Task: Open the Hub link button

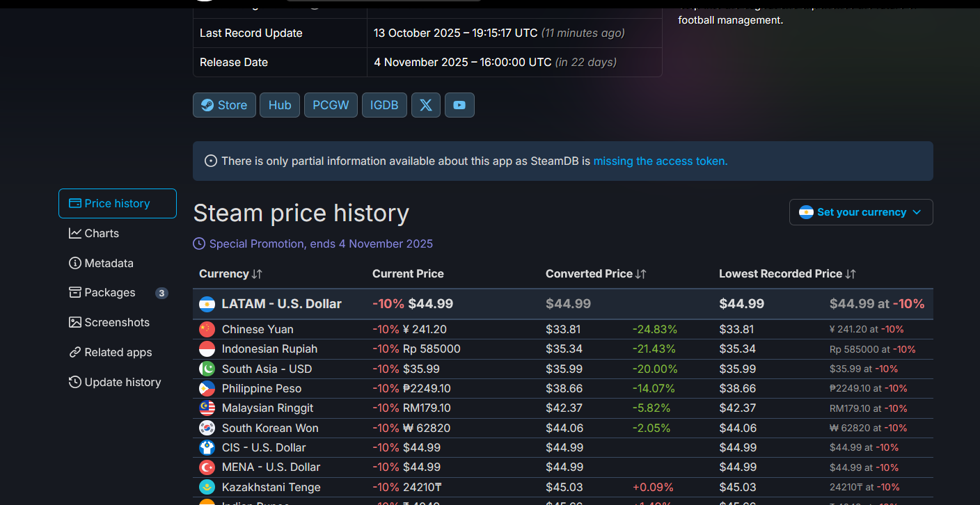Action: pos(280,105)
